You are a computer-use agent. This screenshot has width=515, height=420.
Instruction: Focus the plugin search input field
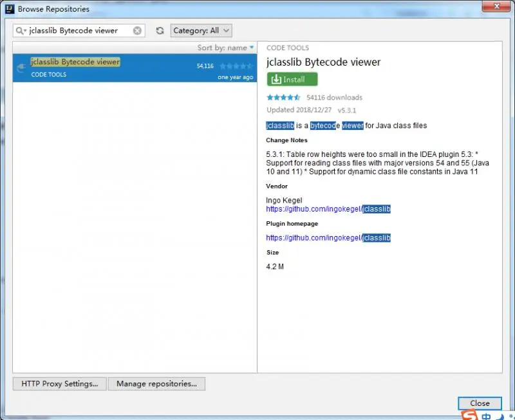pyautogui.click(x=79, y=30)
